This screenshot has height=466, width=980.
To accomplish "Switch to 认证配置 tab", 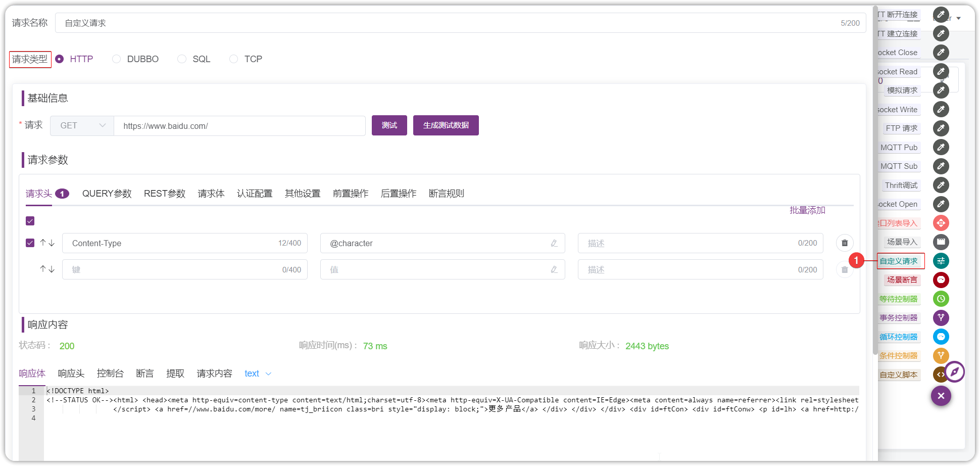I will click(x=255, y=194).
